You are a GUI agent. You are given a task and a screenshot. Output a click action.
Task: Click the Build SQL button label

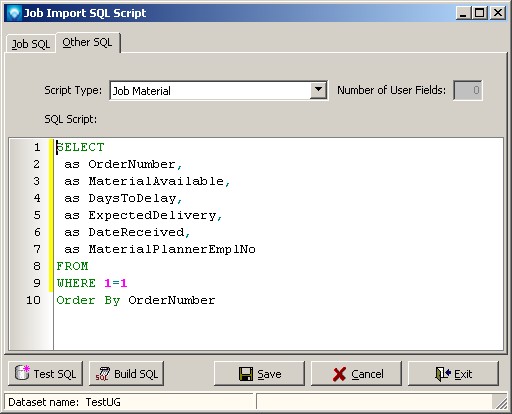pyautogui.click(x=136, y=374)
